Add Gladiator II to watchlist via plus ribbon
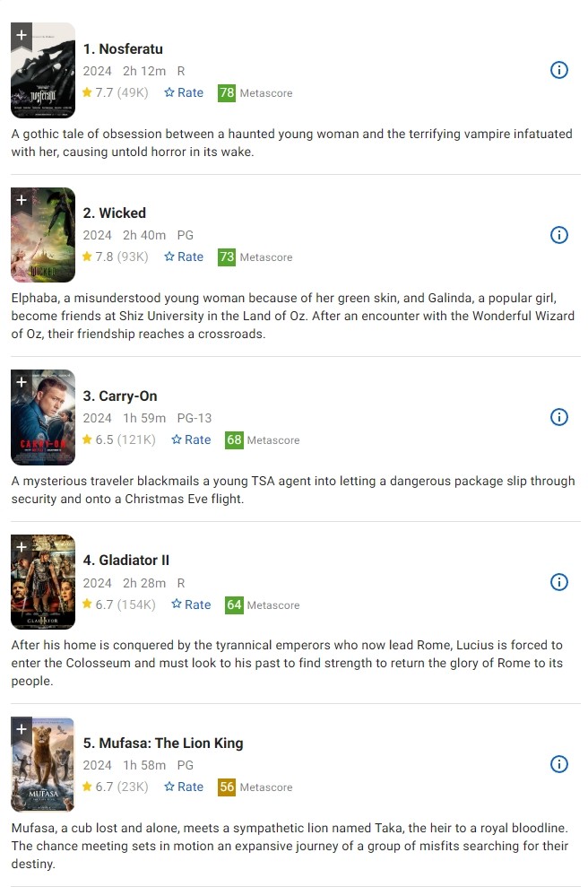 pyautogui.click(x=22, y=548)
